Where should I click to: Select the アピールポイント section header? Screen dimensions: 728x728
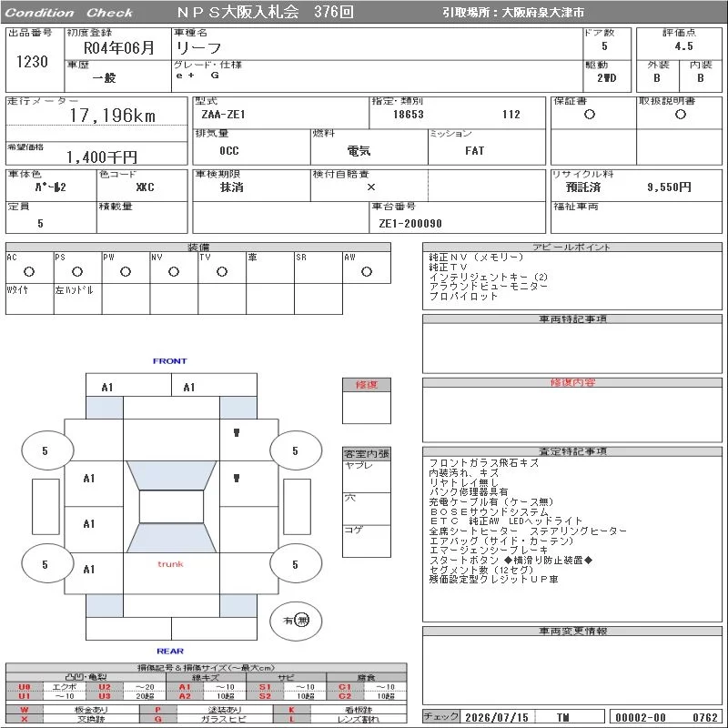(x=572, y=247)
